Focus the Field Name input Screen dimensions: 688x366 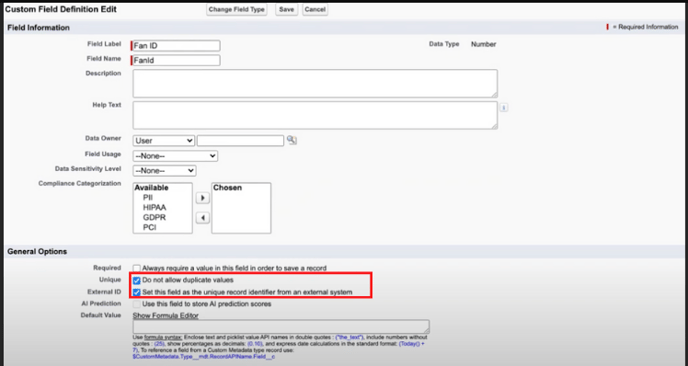(x=176, y=60)
